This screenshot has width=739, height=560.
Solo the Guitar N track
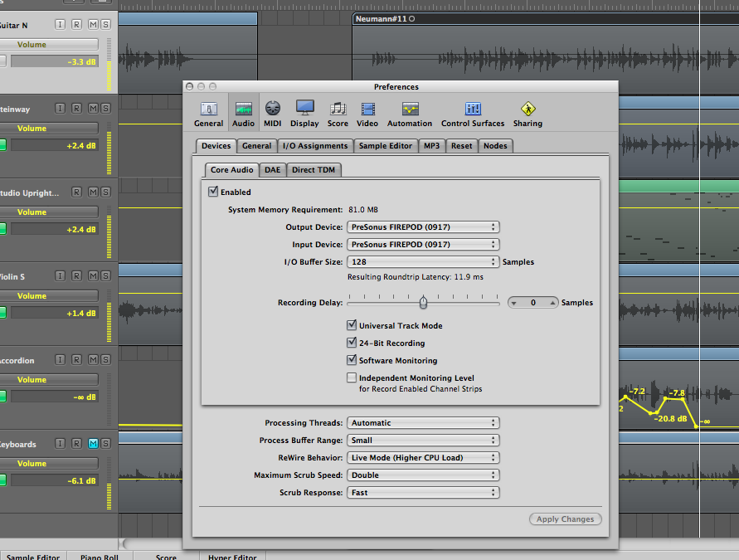click(x=105, y=25)
